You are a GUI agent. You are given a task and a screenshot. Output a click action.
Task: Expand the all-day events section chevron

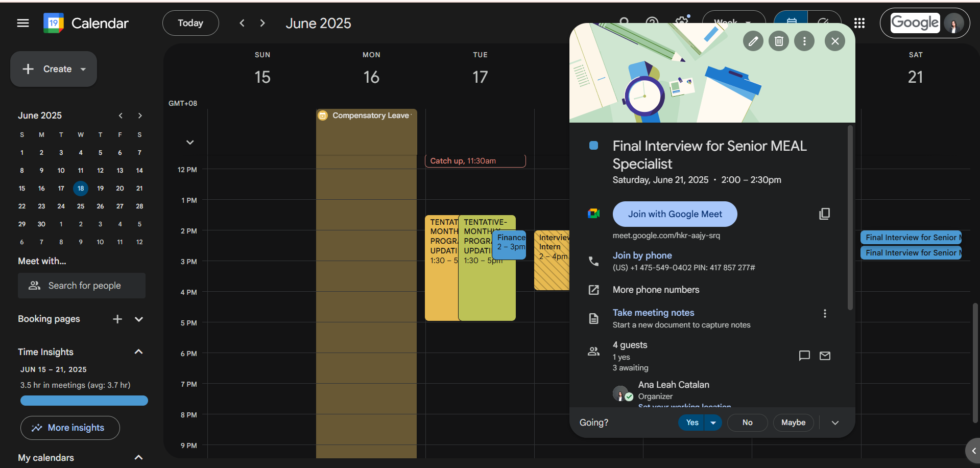click(190, 142)
